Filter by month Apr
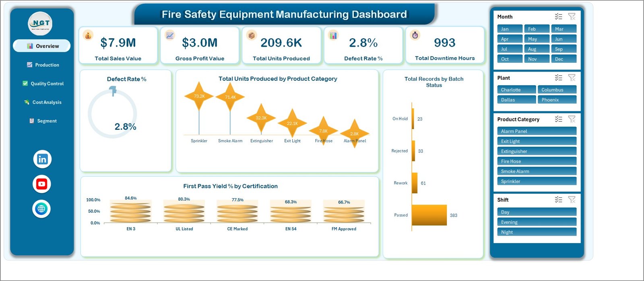The image size is (644, 281). (x=510, y=39)
